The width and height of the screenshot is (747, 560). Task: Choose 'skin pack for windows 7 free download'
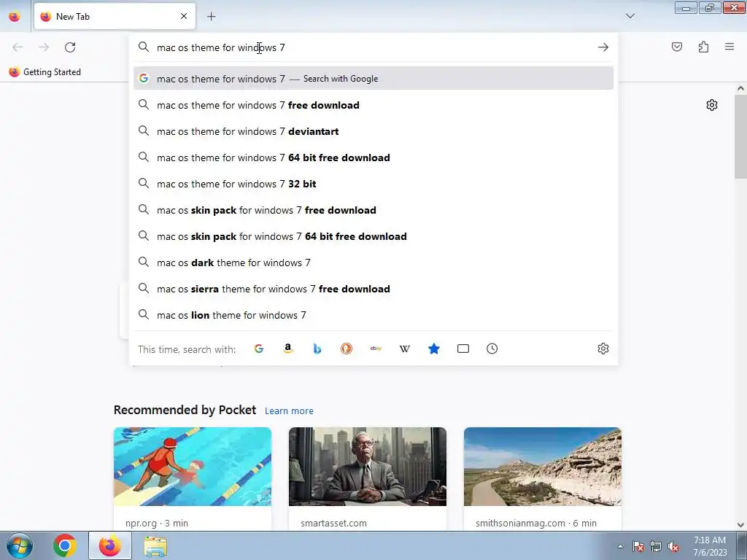[373, 210]
